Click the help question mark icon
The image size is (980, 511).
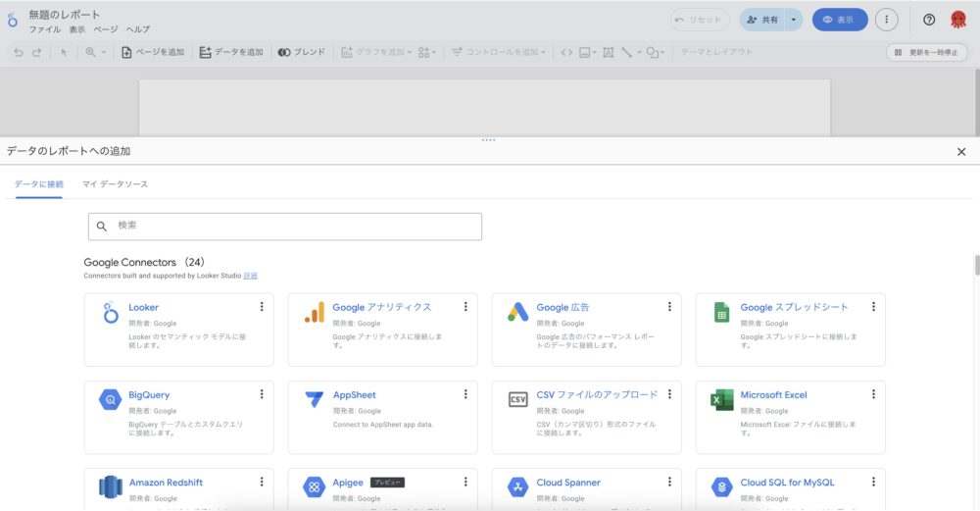pos(929,20)
